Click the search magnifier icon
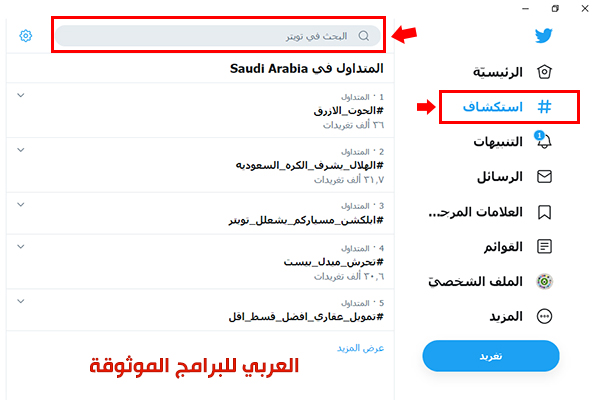 click(x=364, y=36)
